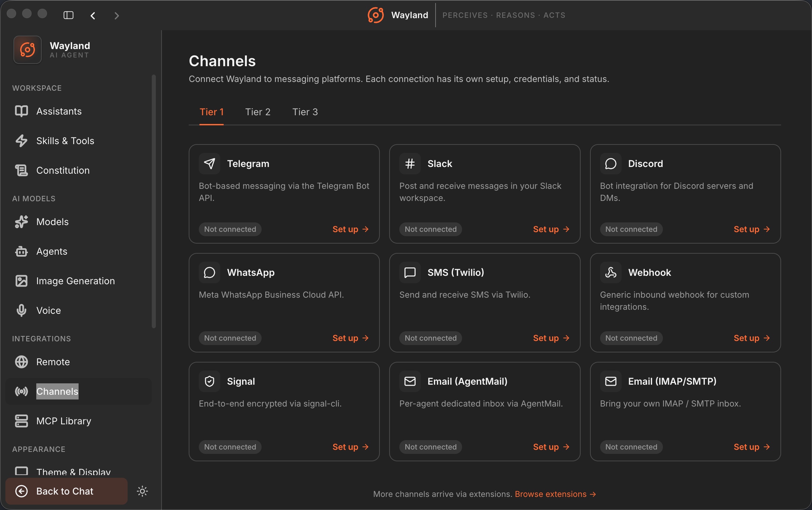Click Discord's Not connected badge

[x=631, y=229]
